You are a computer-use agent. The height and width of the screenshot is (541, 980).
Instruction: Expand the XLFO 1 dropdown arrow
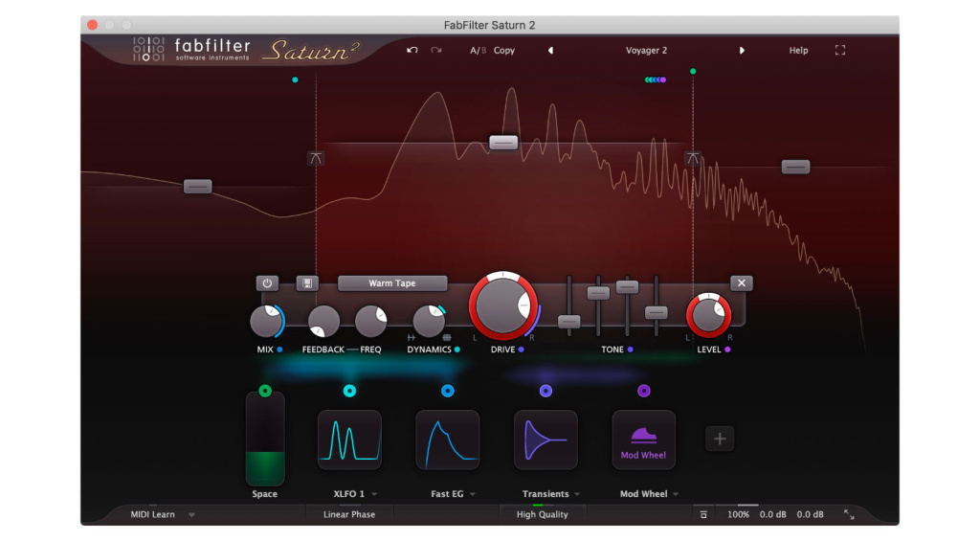[x=374, y=494]
